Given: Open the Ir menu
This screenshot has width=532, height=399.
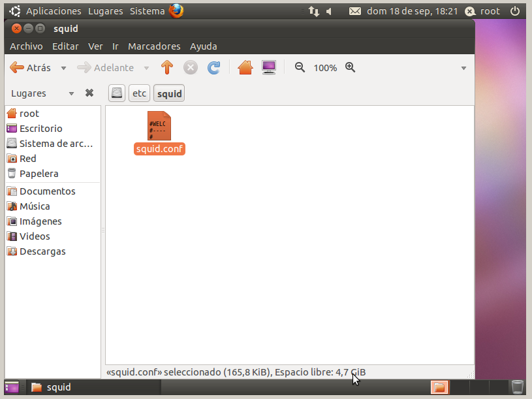Looking at the screenshot, I should pos(116,46).
